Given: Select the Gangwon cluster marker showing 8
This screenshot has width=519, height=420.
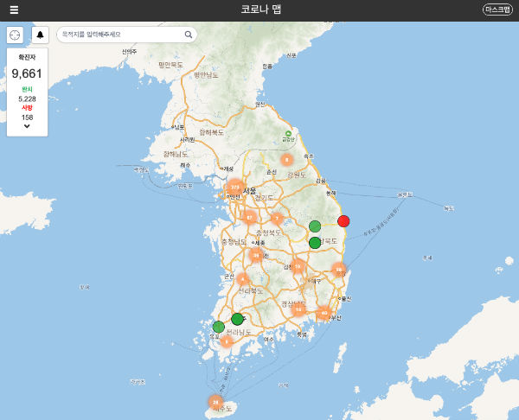Looking at the screenshot, I should click(287, 159).
